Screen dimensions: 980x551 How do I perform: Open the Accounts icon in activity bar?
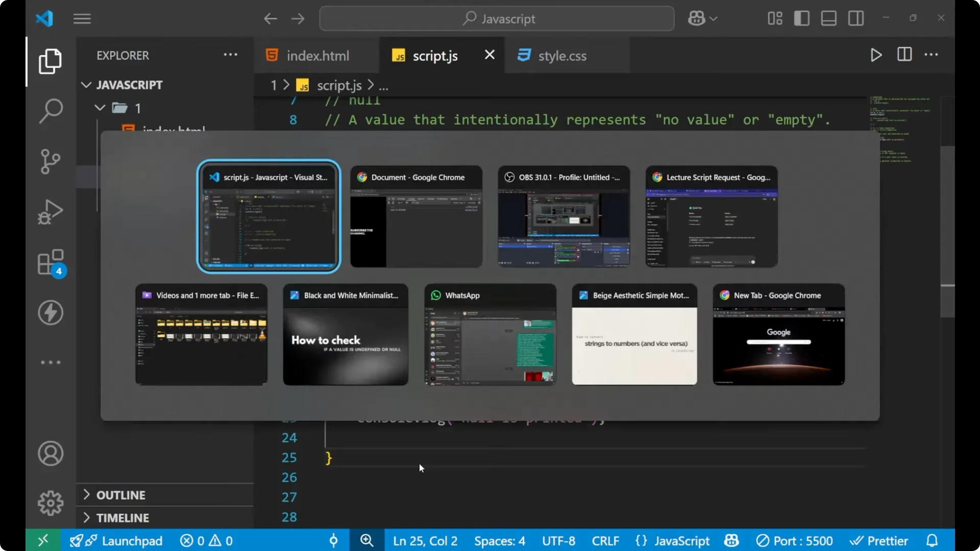[51, 454]
